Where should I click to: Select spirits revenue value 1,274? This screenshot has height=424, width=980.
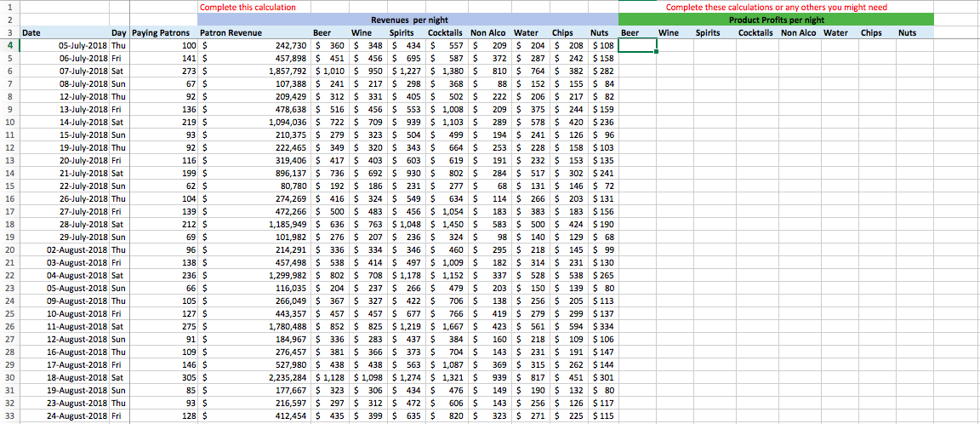(x=408, y=378)
